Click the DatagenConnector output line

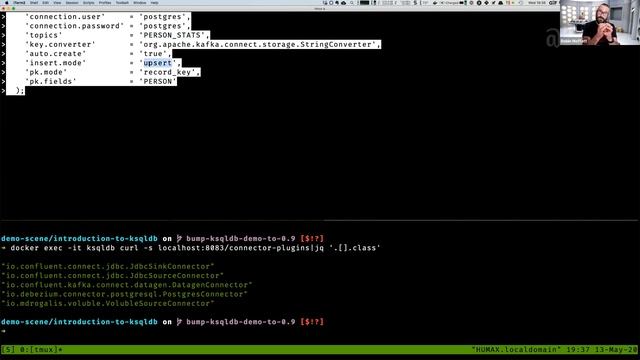[x=127, y=285]
